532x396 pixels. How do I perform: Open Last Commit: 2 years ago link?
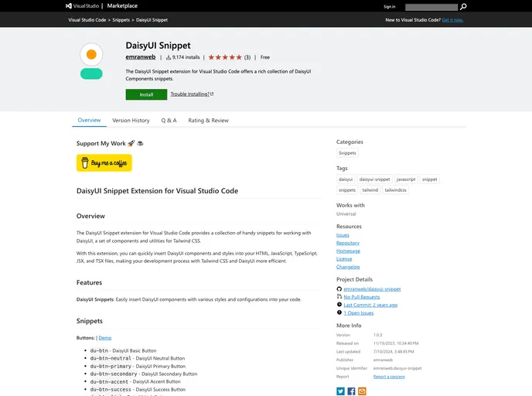tap(370, 305)
